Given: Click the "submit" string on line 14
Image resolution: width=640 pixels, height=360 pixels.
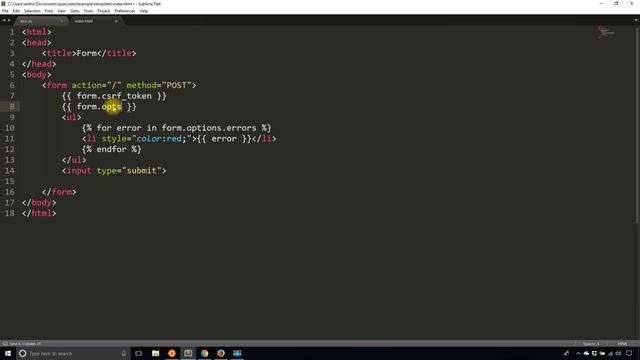Looking at the screenshot, I should click(x=142, y=171).
